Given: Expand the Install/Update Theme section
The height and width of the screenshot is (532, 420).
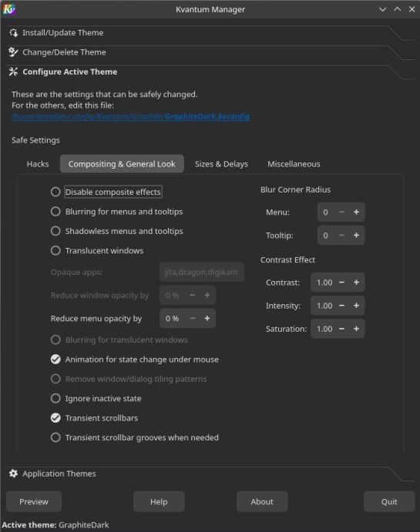Looking at the screenshot, I should 210,33.
